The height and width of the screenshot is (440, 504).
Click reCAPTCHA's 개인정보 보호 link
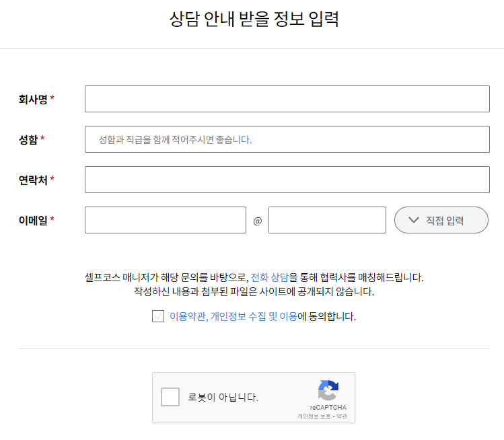click(x=314, y=416)
